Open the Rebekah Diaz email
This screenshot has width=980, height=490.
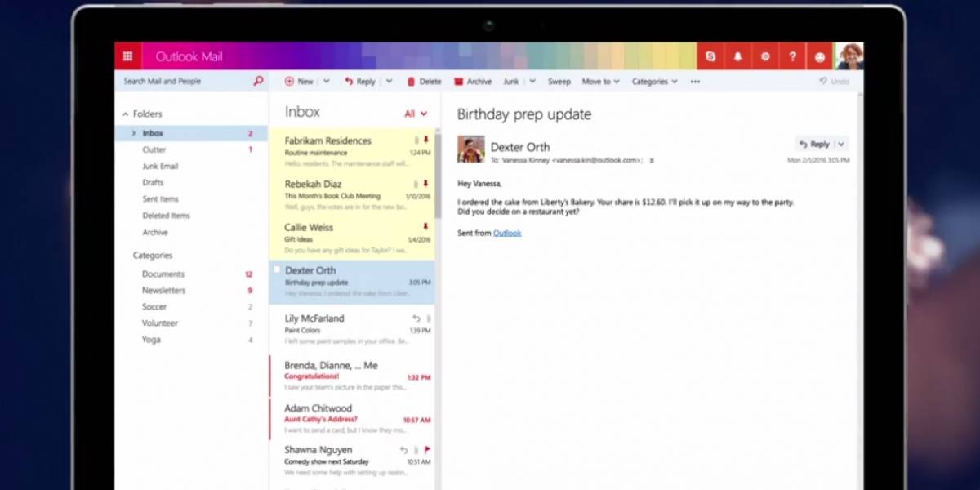[x=352, y=194]
